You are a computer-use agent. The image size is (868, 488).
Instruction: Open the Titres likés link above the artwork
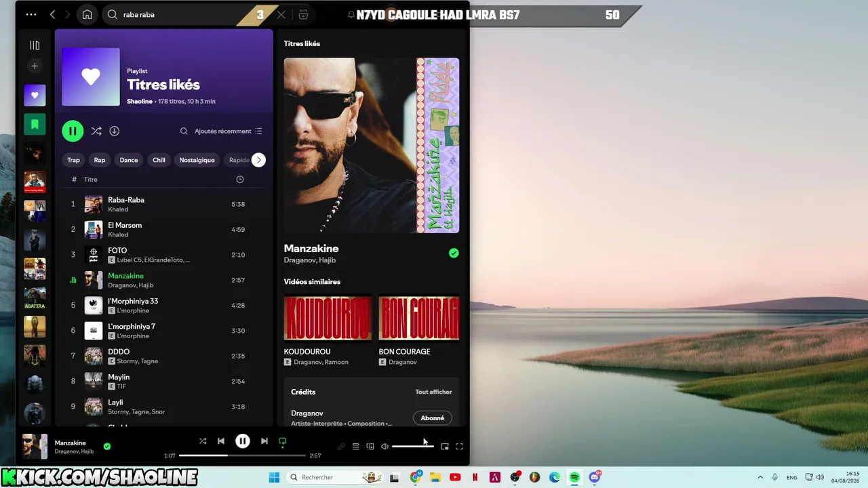pos(302,43)
